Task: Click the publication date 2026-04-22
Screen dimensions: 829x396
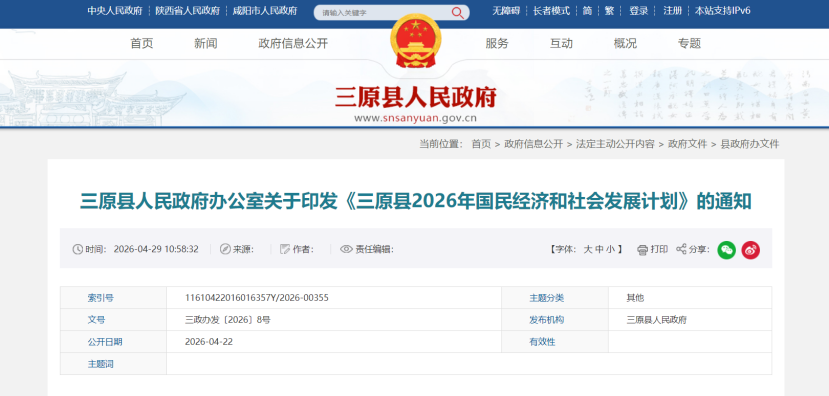Action: point(208,342)
